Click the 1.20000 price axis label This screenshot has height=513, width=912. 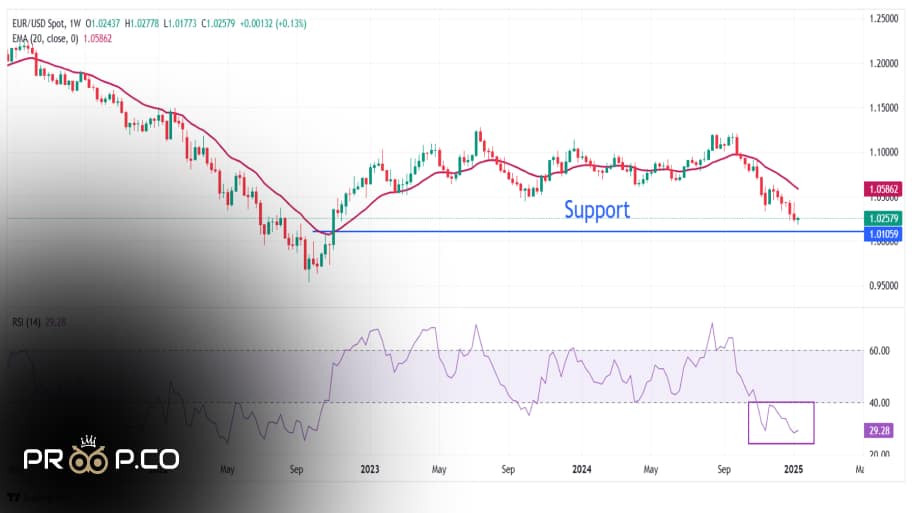tap(884, 63)
